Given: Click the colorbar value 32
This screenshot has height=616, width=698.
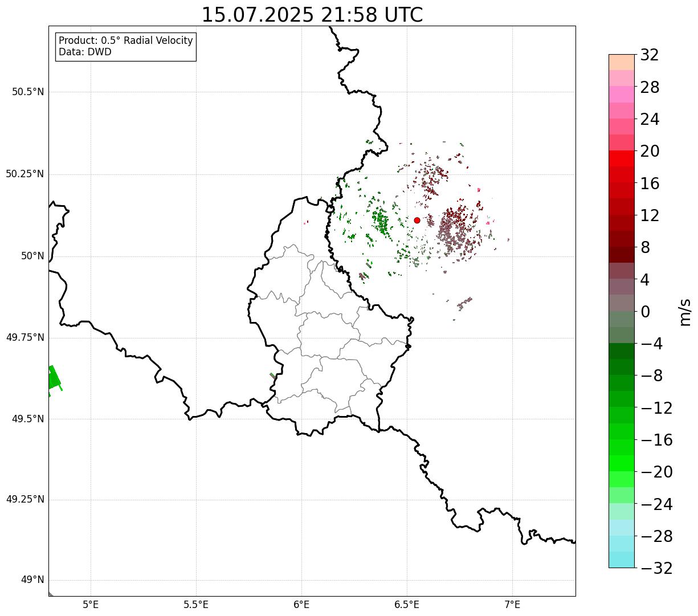Looking at the screenshot, I should pos(650,55).
